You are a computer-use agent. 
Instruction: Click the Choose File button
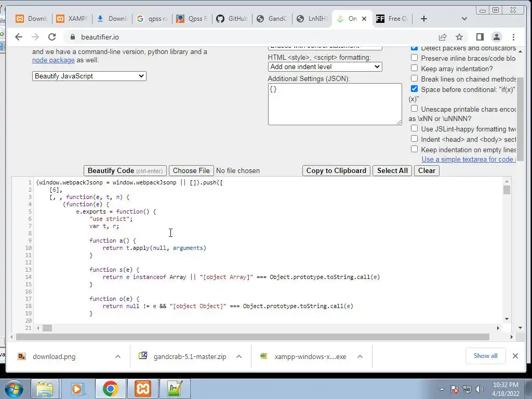(191, 170)
